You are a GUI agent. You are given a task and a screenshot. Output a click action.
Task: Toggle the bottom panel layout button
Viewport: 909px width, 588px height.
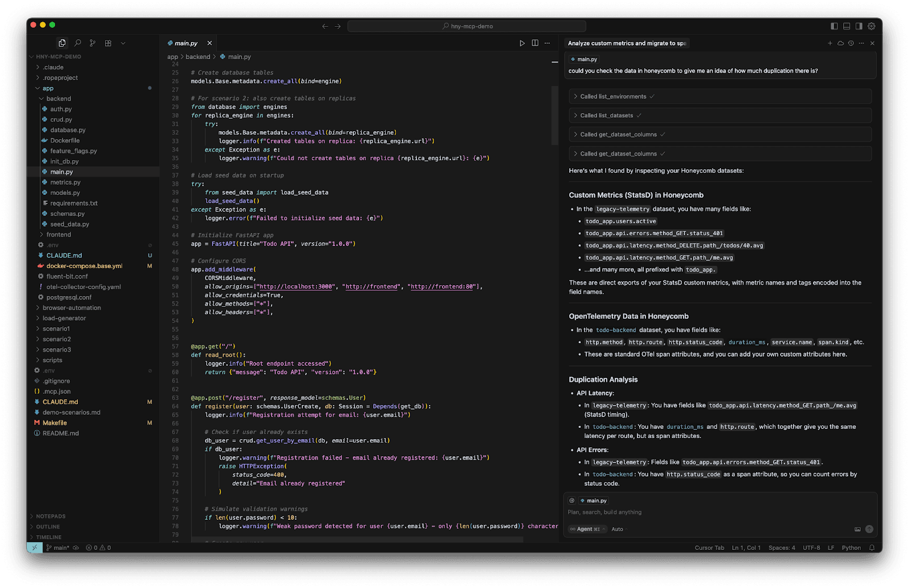click(847, 26)
